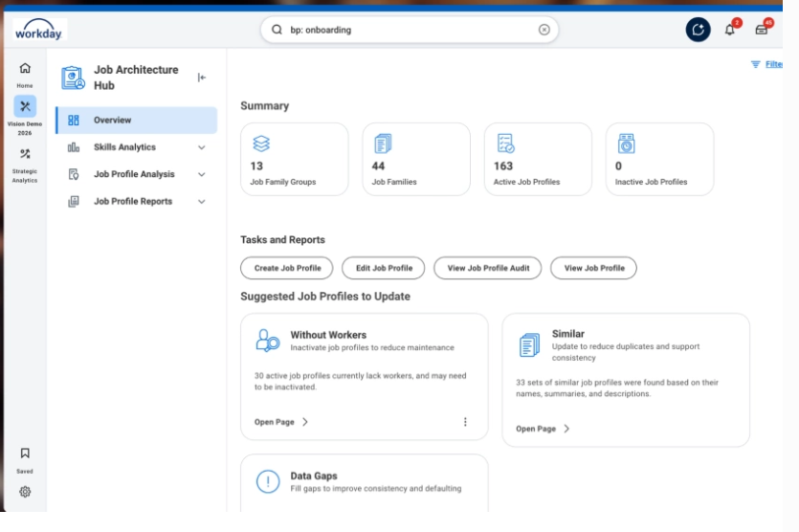The width and height of the screenshot is (799, 532).
Task: Click the Job Architecture Hub icon
Action: (x=73, y=78)
